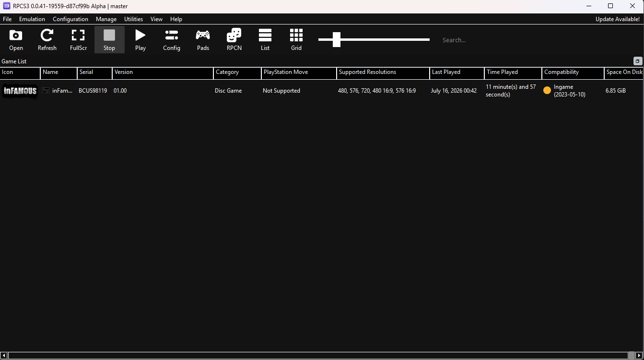Open the RPCN settings
The width and height of the screenshot is (644, 360).
[x=234, y=39]
